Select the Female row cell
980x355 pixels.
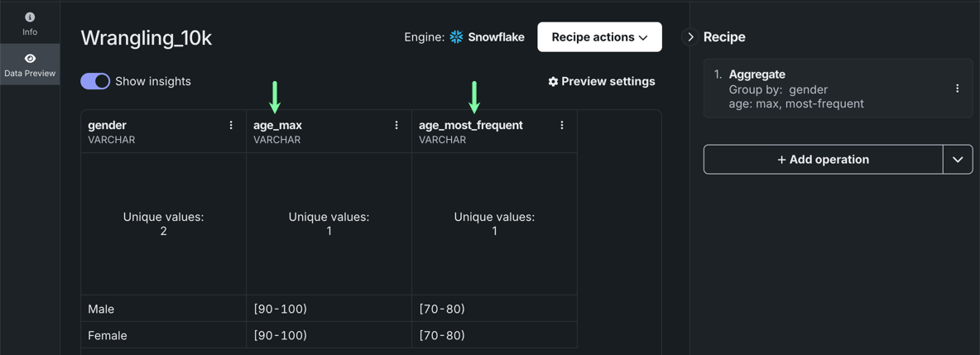point(163,335)
